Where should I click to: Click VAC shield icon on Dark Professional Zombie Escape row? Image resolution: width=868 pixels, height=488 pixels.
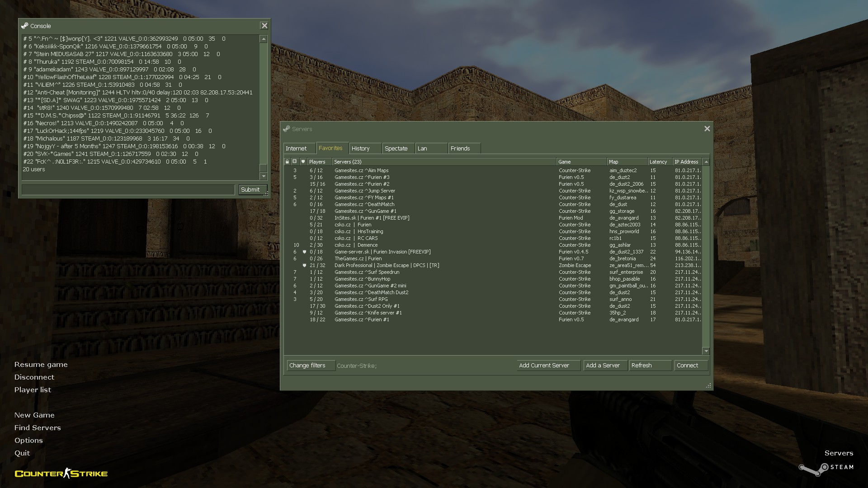(304, 265)
